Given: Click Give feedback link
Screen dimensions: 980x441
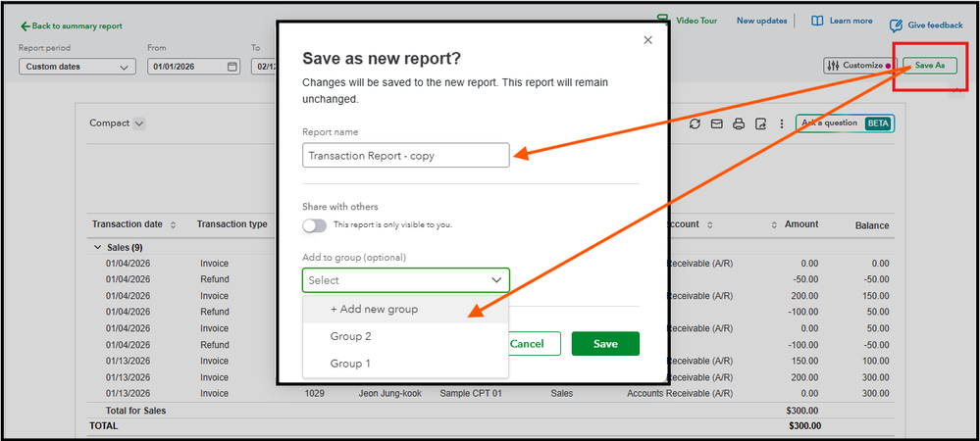Looking at the screenshot, I should (x=926, y=25).
